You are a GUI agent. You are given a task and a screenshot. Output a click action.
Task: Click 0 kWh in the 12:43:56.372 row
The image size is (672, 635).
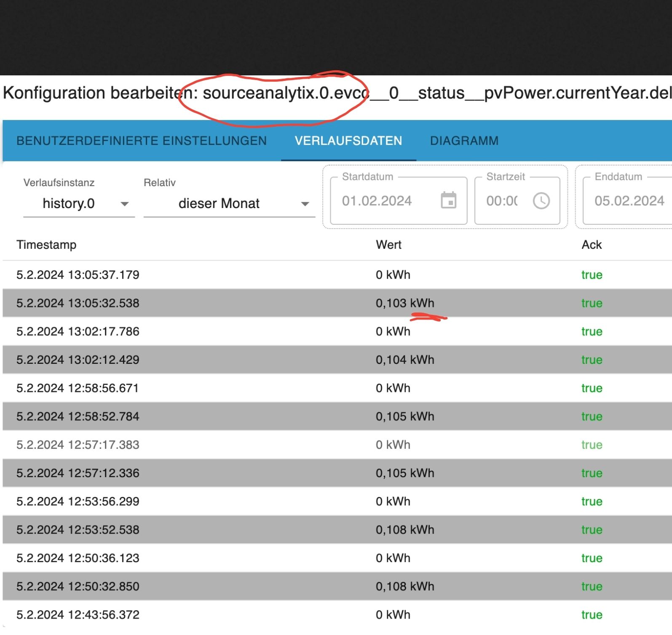click(x=393, y=615)
